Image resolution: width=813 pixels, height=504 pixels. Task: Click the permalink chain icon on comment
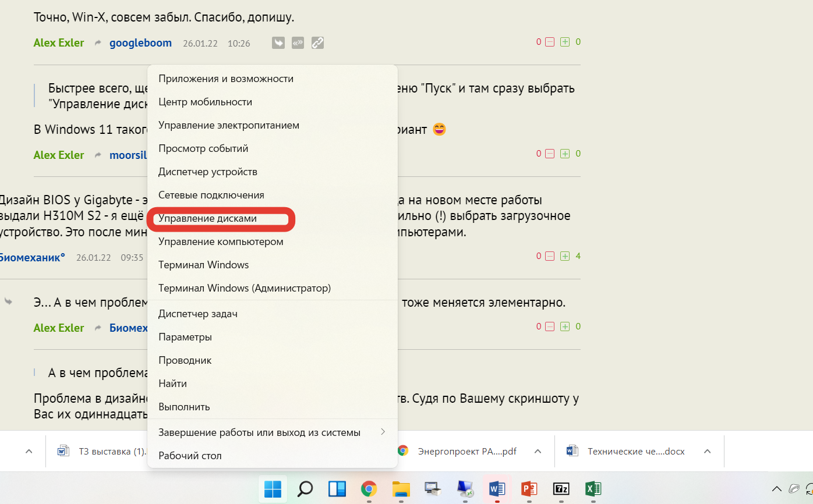pyautogui.click(x=317, y=42)
